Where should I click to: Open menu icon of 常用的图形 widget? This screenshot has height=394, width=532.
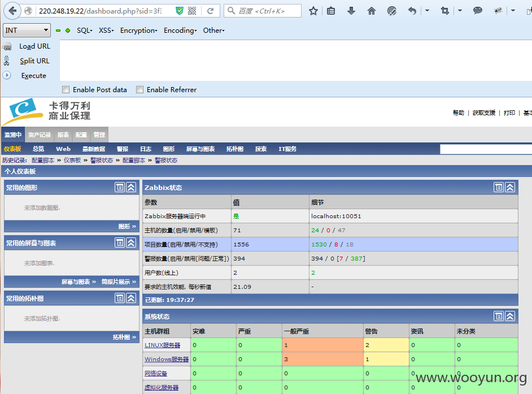click(120, 187)
